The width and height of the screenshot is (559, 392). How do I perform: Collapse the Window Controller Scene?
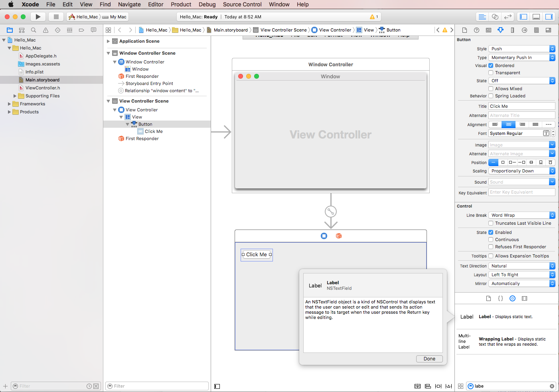[x=108, y=53]
